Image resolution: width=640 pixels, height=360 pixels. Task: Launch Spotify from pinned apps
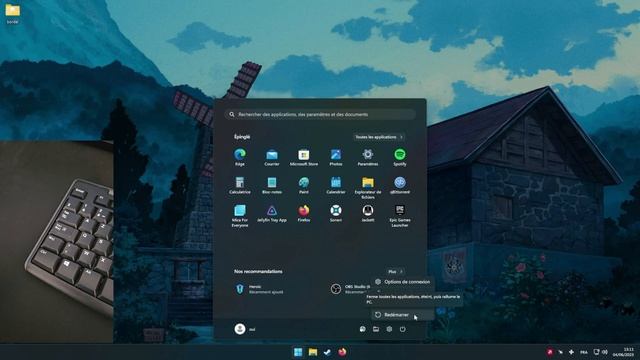click(400, 157)
